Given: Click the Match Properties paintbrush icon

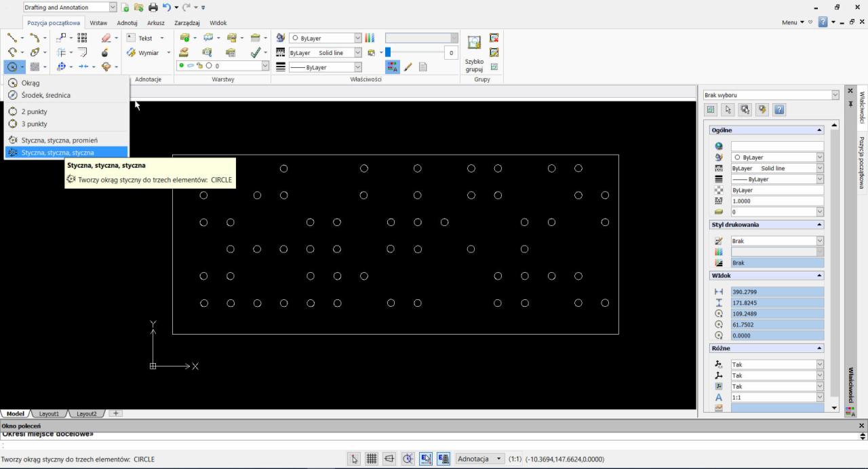Looking at the screenshot, I should [x=408, y=67].
